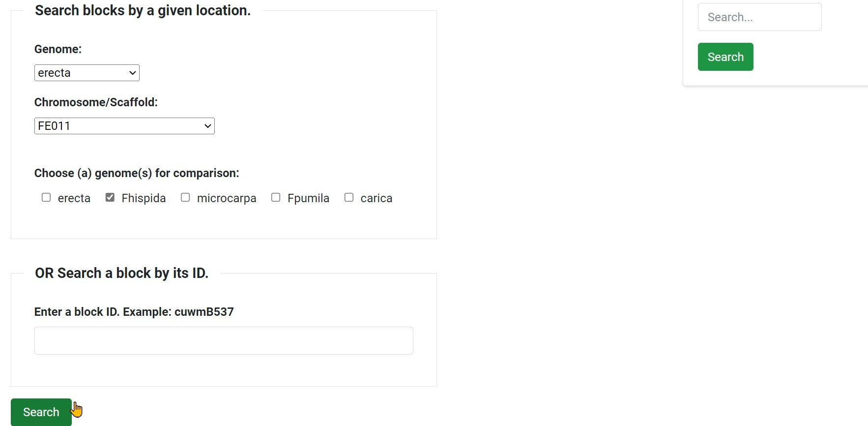The height and width of the screenshot is (426, 868).
Task: Click the sidebar widget's green Search button
Action: pyautogui.click(x=725, y=57)
